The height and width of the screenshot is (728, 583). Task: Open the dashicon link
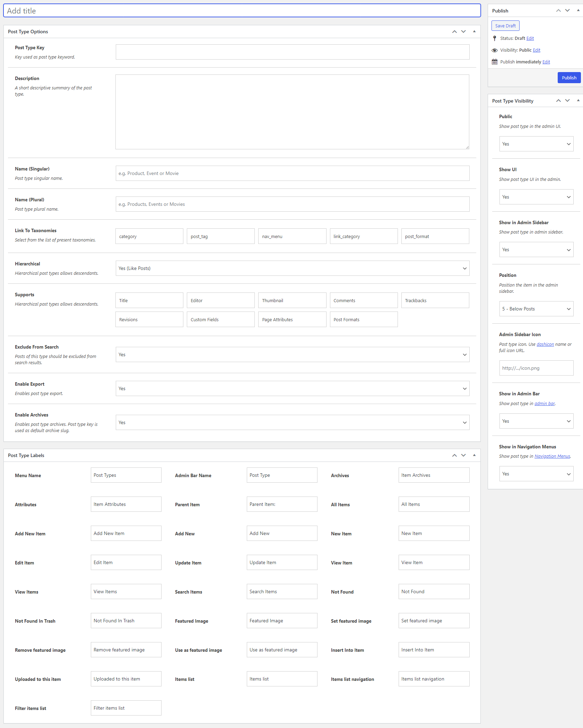[545, 344]
